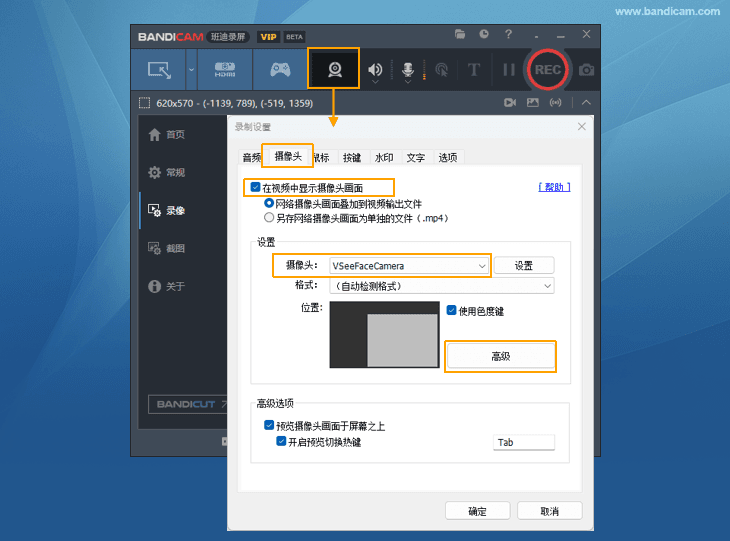Switch to the 音频 tab

click(x=251, y=157)
